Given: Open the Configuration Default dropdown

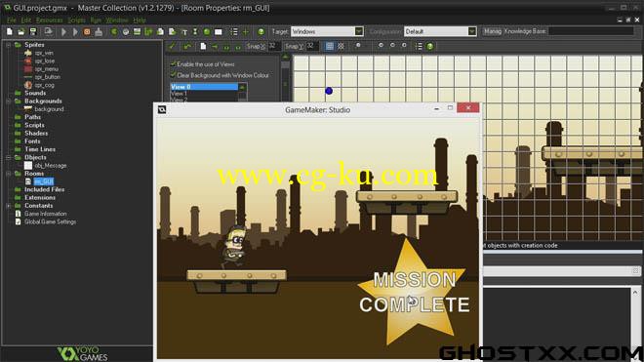Looking at the screenshot, I should 471,31.
